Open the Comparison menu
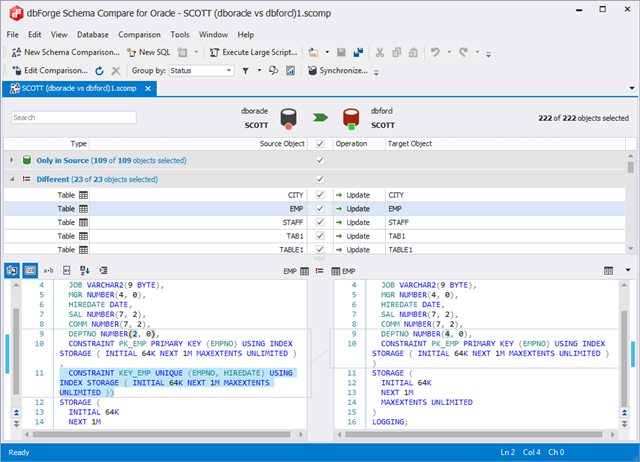 [138, 34]
